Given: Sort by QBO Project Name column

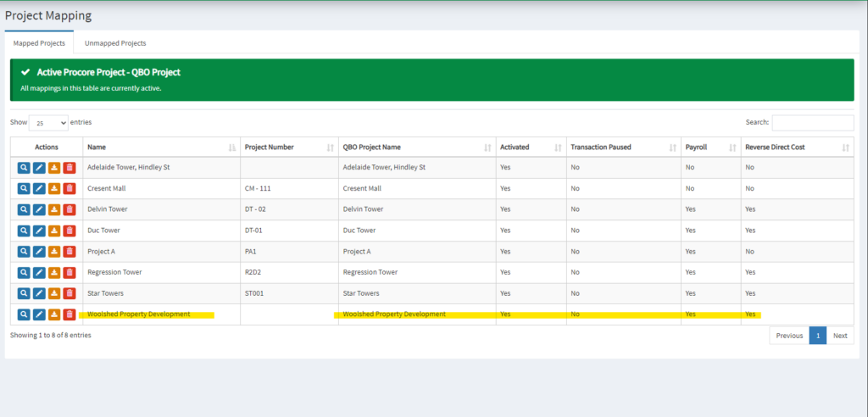Looking at the screenshot, I should 415,147.
